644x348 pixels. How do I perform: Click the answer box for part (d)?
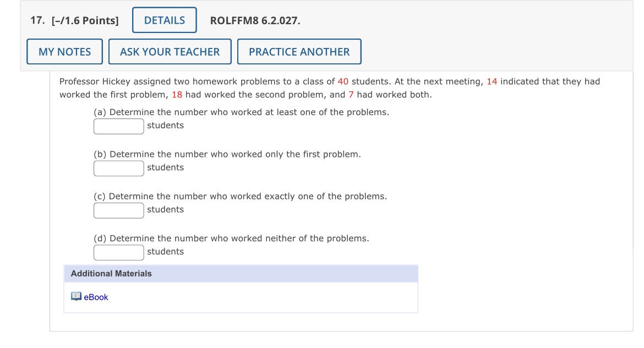[118, 252]
